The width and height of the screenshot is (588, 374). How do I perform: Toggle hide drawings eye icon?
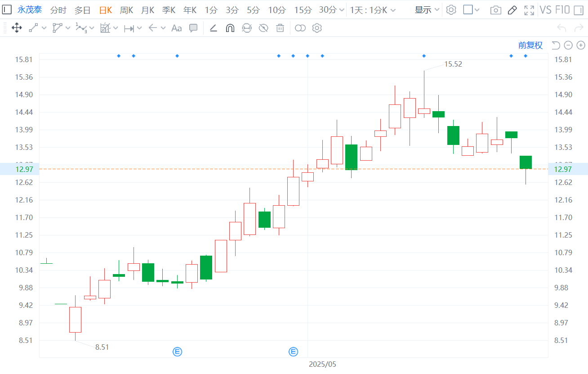pos(263,28)
